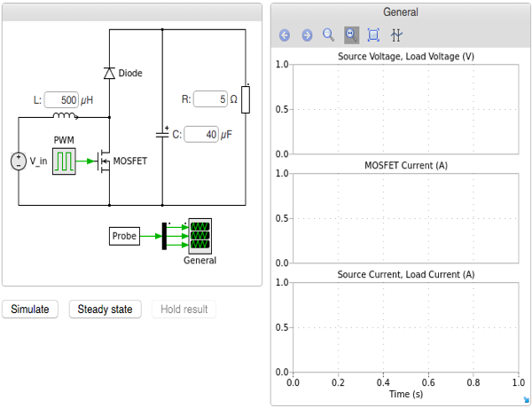The width and height of the screenshot is (532, 408).
Task: Click the Steady state button
Action: [106, 310]
